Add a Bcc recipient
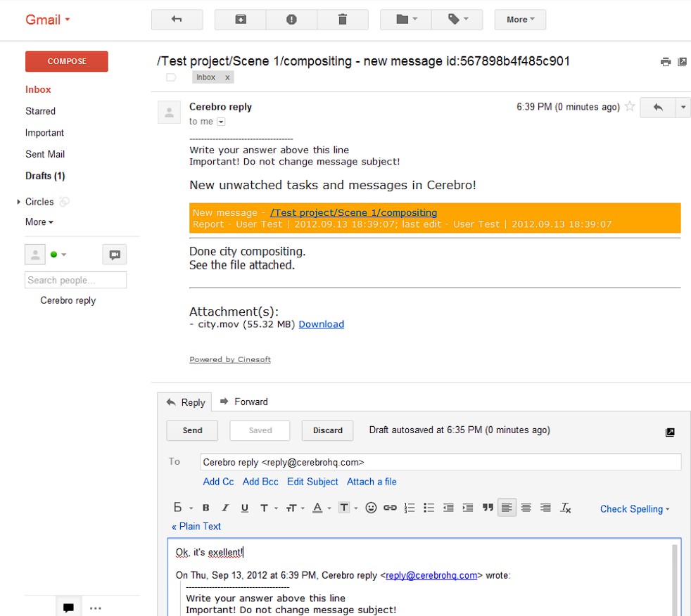Screen dimensions: 691x616 [x=260, y=482]
